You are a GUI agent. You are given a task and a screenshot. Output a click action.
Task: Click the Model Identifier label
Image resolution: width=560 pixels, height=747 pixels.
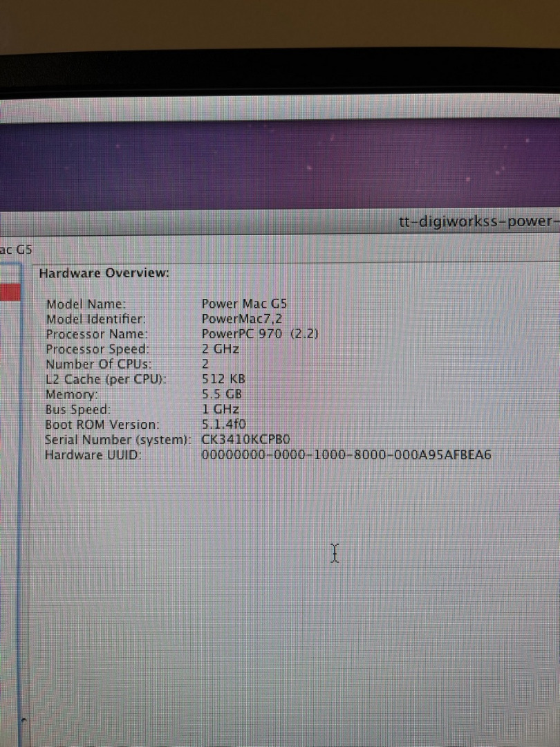click(95, 319)
